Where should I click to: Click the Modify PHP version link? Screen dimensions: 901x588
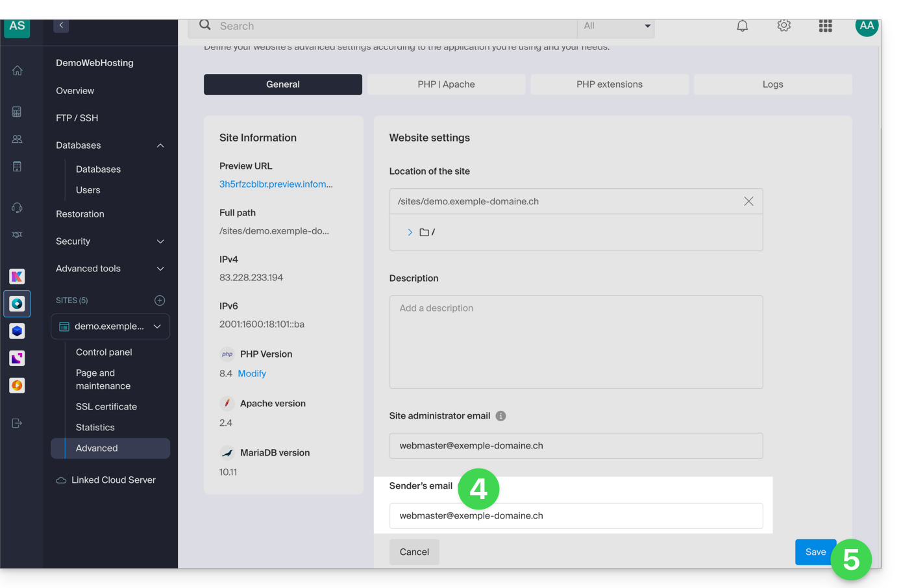click(x=252, y=374)
